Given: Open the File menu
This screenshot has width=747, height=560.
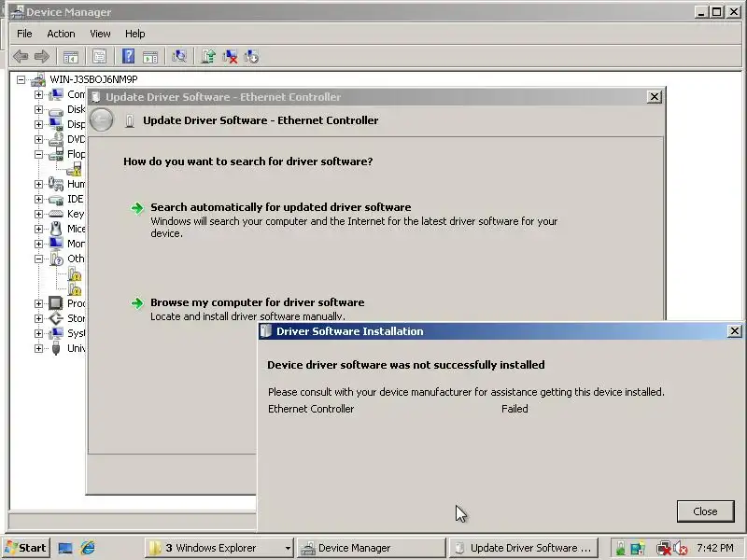Looking at the screenshot, I should click(x=24, y=34).
